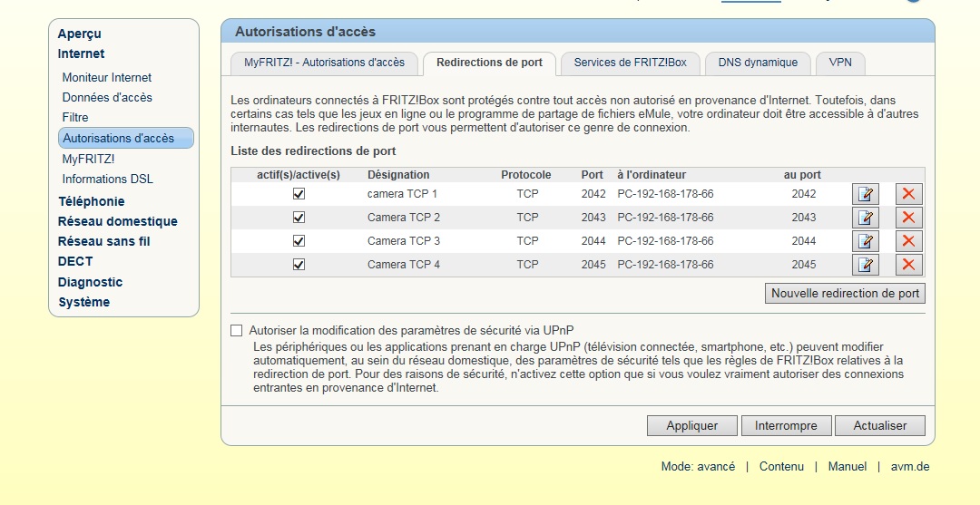Screen dimensions: 980x505
Task: Delete the Camera TCP 4 redirection
Action: (x=908, y=265)
